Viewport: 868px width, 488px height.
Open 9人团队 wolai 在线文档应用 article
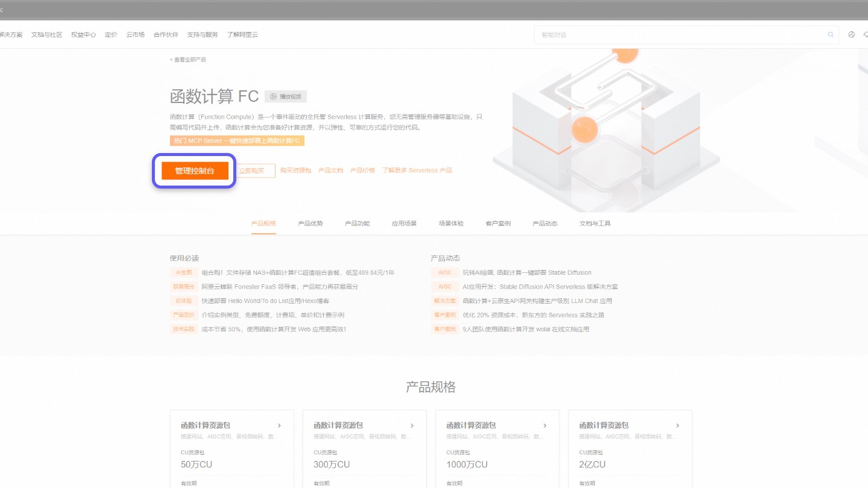pyautogui.click(x=526, y=329)
